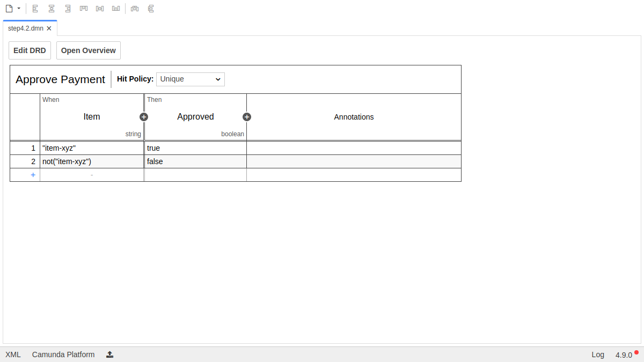Click the align elements right icon
The image size is (644, 362).
tap(68, 9)
